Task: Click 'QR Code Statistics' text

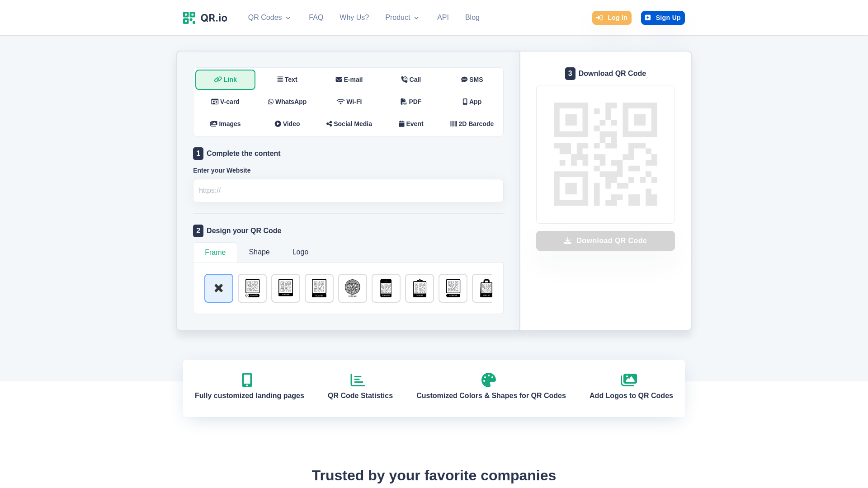Action: coord(360,396)
